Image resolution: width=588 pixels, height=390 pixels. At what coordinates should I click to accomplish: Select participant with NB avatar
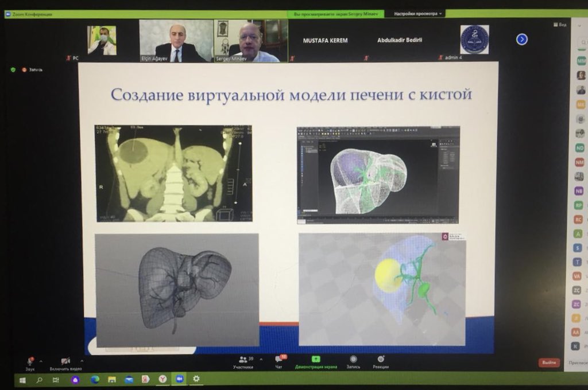[x=579, y=191]
